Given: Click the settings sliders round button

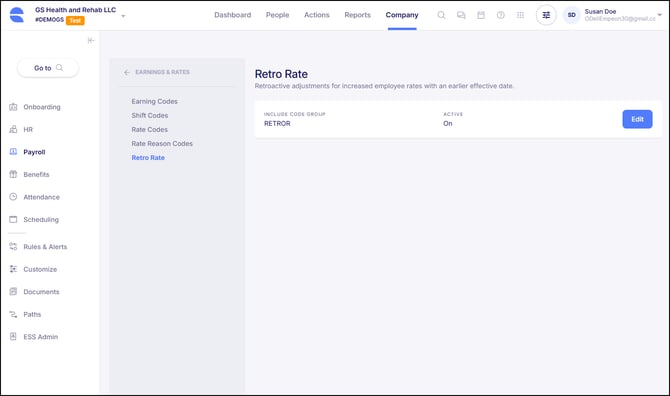Looking at the screenshot, I should coord(546,15).
